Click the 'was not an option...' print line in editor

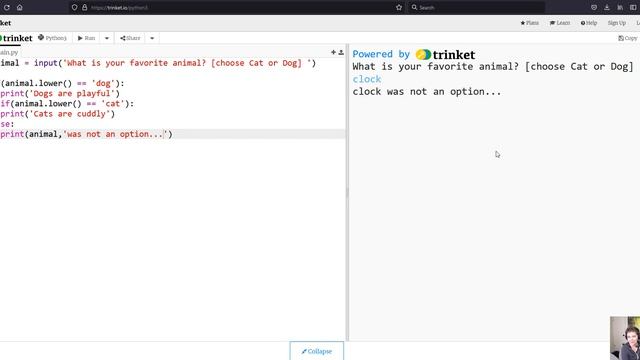(86, 134)
